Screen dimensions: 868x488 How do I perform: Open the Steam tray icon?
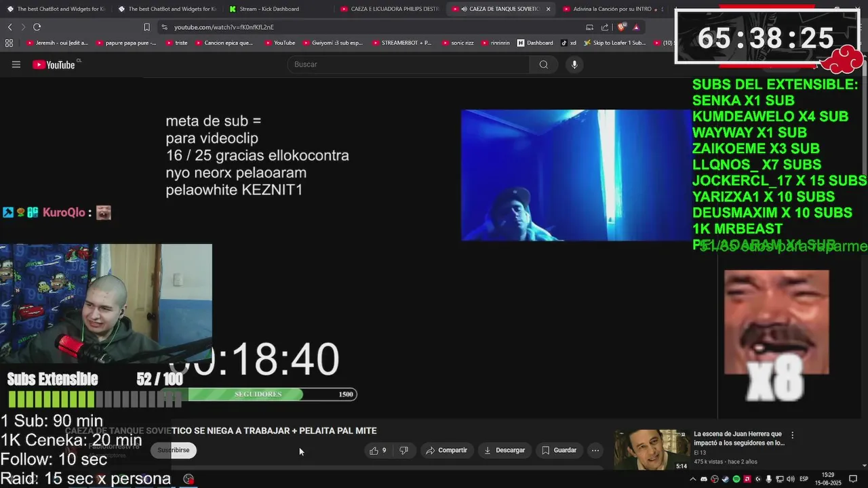pos(726,479)
